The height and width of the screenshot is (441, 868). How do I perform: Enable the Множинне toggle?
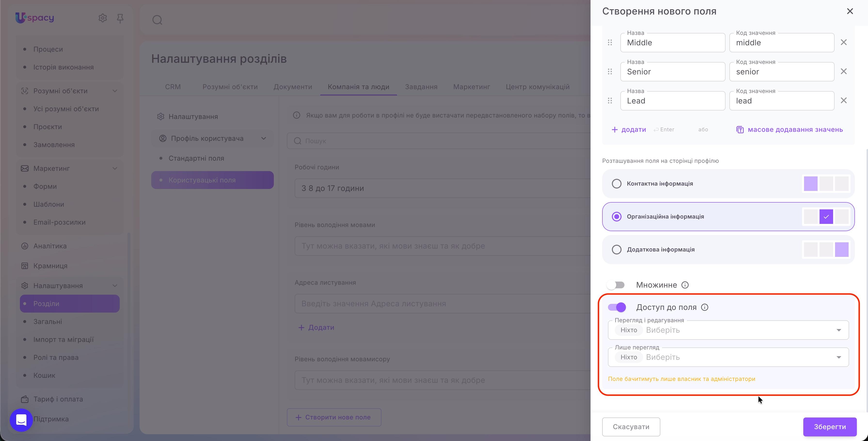tap(616, 285)
